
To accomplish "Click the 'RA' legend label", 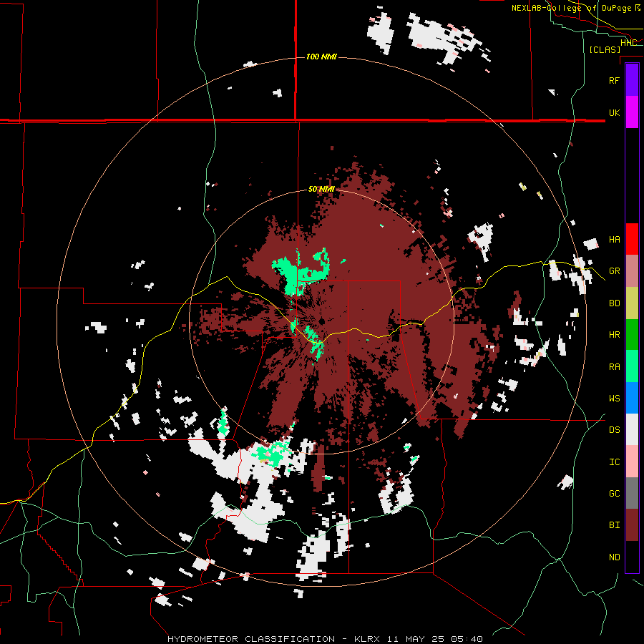I will pyautogui.click(x=614, y=366).
